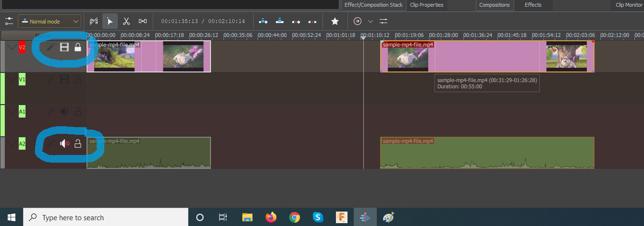Screen dimensions: 644x226
Task: Click the A2 track label
Action: pos(22,143)
